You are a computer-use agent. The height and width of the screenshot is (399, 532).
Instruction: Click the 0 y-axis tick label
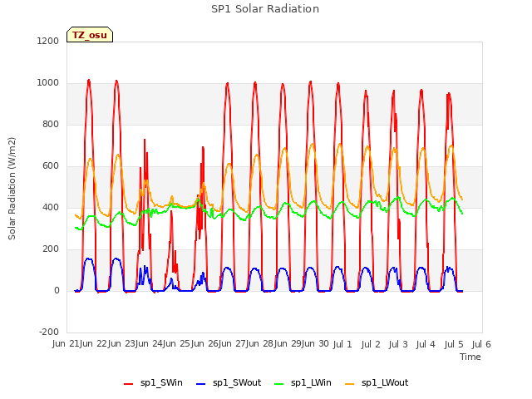57,290
